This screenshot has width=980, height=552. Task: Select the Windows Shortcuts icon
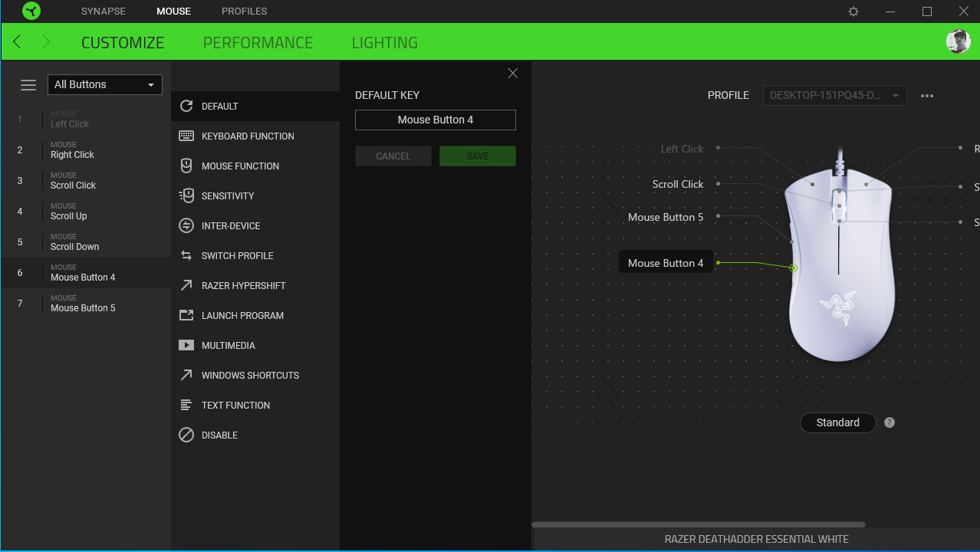click(x=186, y=375)
